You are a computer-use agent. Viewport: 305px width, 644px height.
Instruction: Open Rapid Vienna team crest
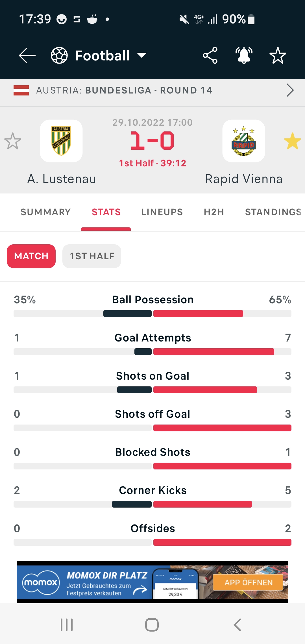tap(244, 141)
